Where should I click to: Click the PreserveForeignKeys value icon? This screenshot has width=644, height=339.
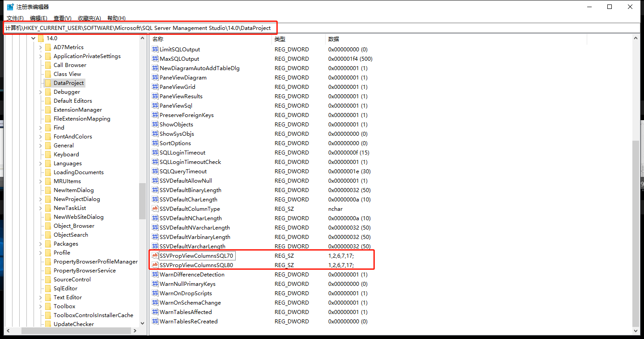point(155,115)
